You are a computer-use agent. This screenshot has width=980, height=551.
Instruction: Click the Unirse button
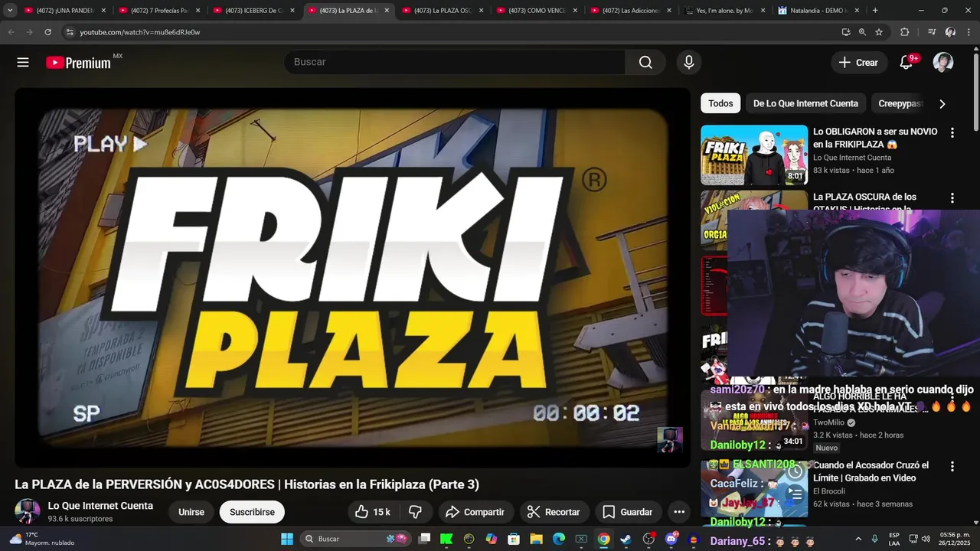191,512
